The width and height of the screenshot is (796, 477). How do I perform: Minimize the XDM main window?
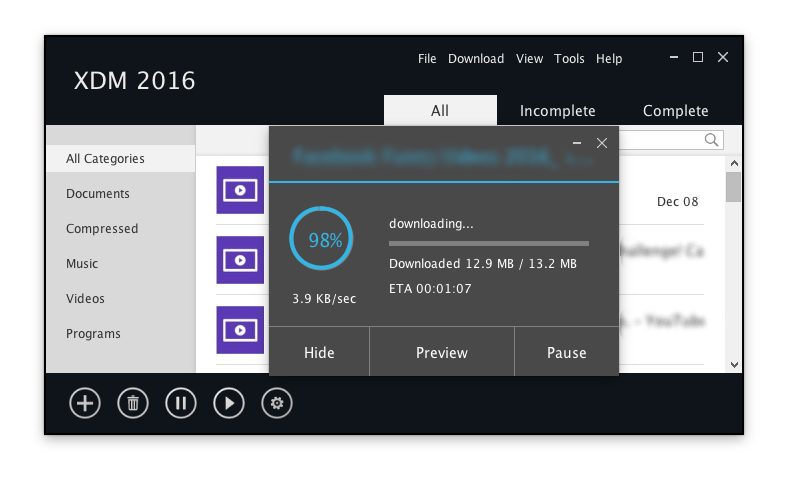674,57
